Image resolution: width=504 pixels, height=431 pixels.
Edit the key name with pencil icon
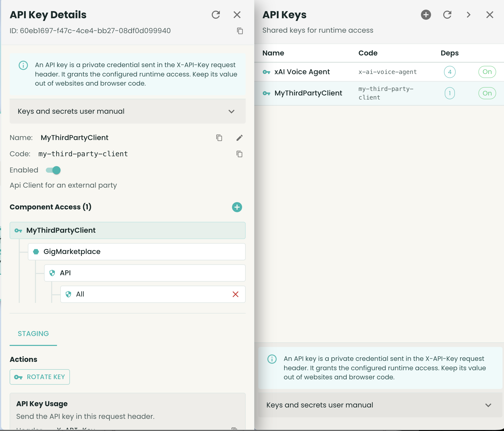(x=240, y=138)
